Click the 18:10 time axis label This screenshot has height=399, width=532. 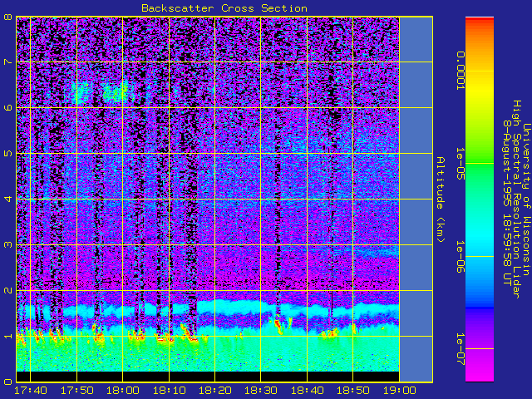169,390
